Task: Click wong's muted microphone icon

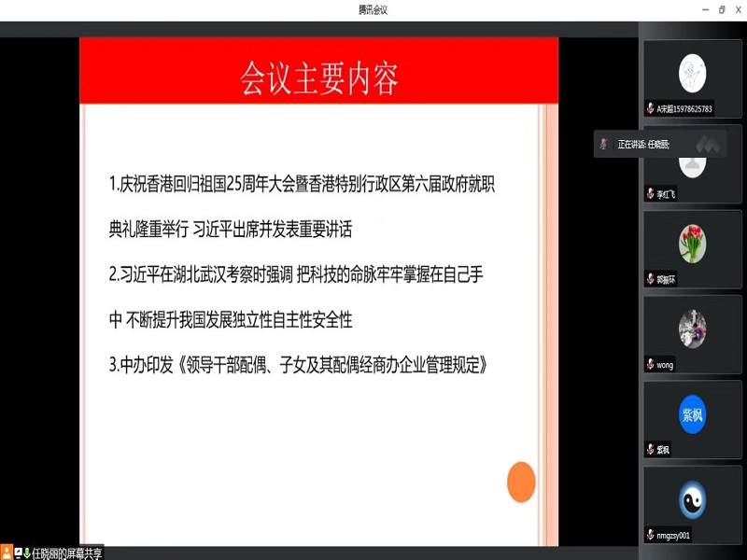Action: [650, 364]
